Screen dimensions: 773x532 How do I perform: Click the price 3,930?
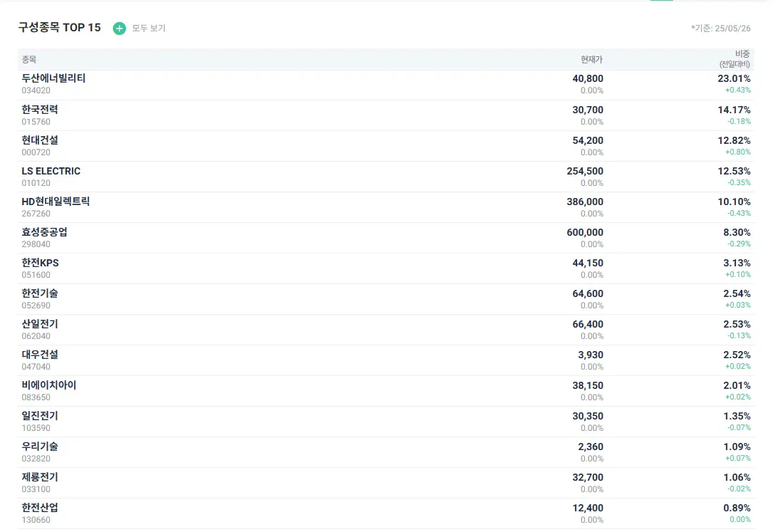[x=591, y=355]
